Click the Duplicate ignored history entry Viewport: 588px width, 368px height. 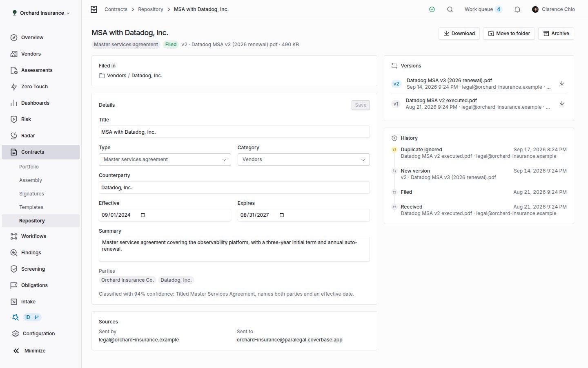coord(479,153)
